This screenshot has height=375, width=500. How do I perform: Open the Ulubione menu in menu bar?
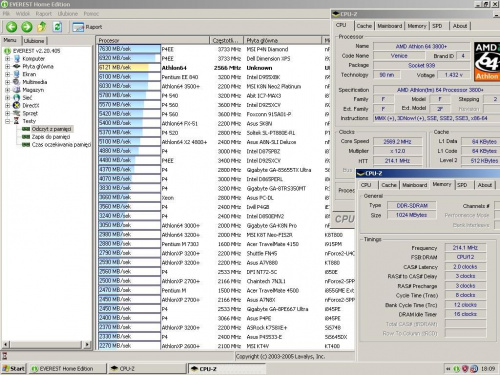[x=68, y=14]
